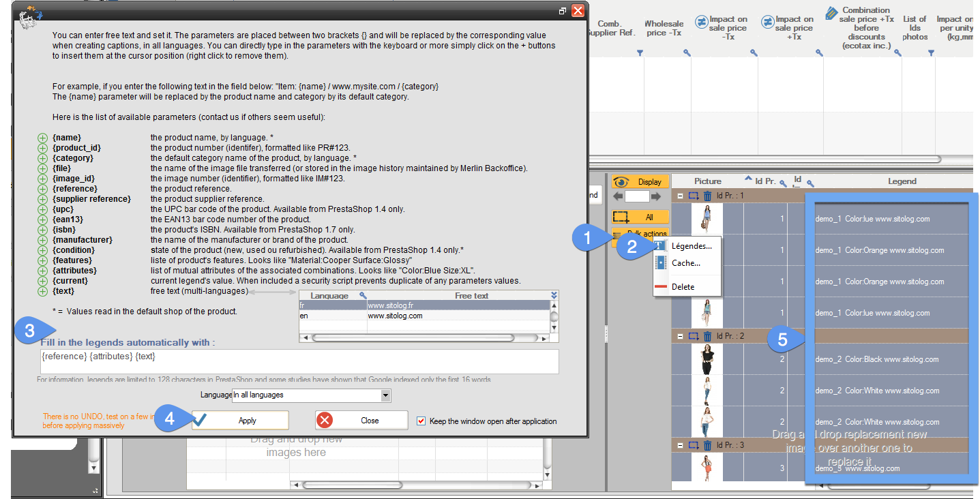The height and width of the screenshot is (499, 980).
Task: Select 'Cache...' in the context menu
Action: (685, 263)
